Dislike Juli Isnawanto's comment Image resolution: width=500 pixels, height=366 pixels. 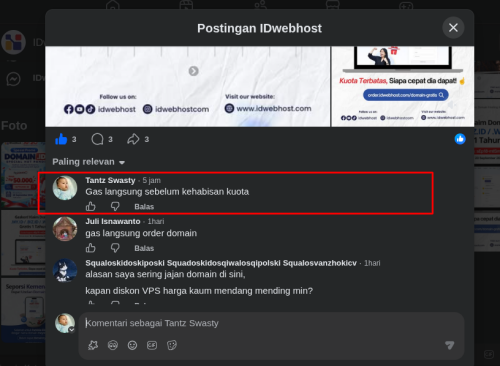[x=115, y=248]
